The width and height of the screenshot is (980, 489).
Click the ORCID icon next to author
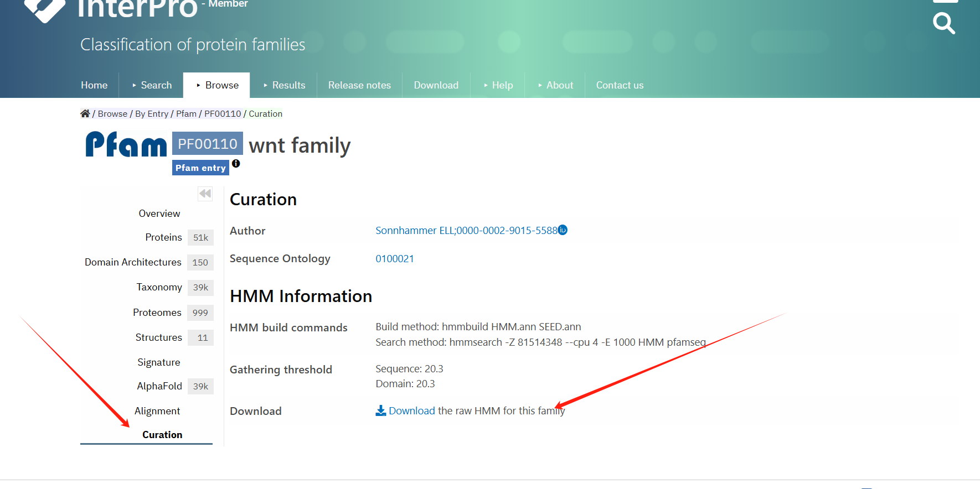[x=563, y=230]
